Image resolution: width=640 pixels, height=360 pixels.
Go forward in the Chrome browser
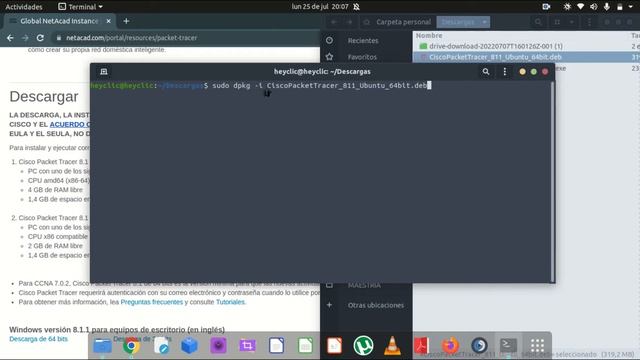pos(25,38)
